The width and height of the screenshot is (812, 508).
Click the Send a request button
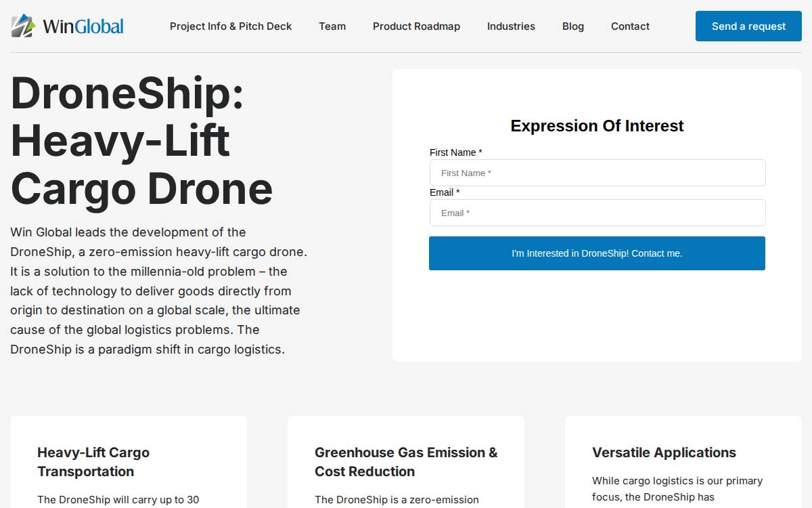(748, 26)
